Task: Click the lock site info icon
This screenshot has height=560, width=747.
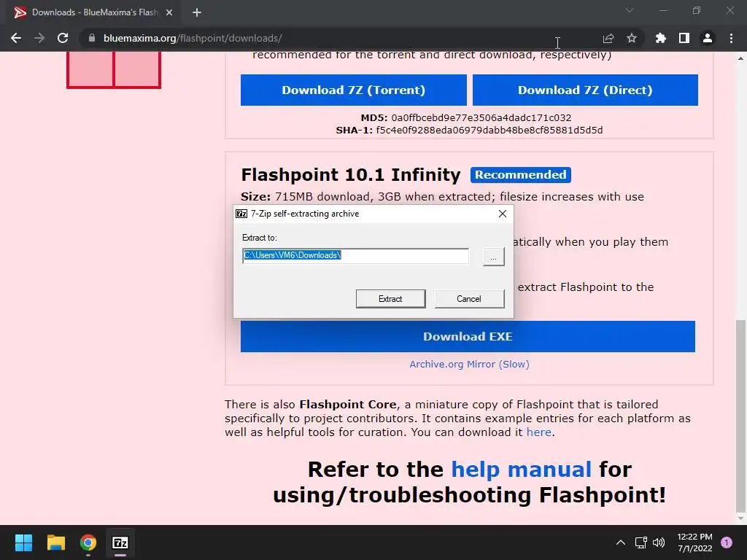Action: coord(92,38)
